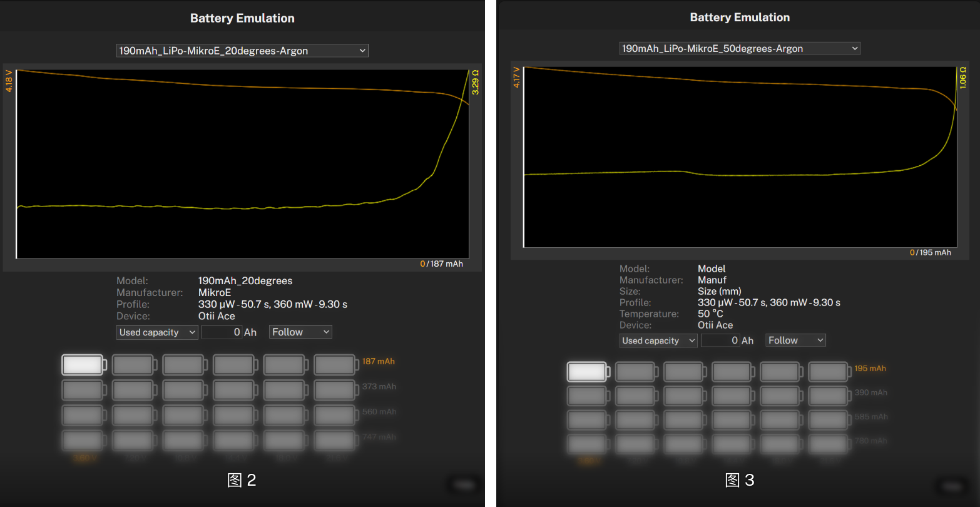Click the 4.18 V axis label
Viewport: 980px width, 507px height.
9,81
